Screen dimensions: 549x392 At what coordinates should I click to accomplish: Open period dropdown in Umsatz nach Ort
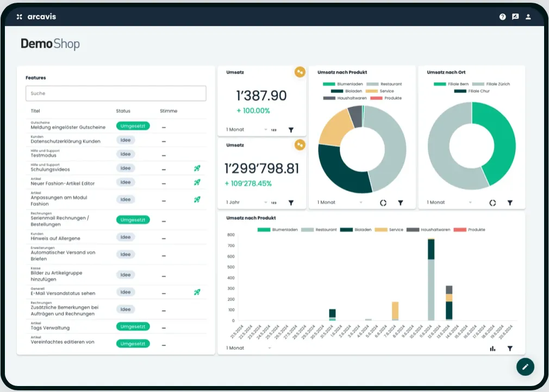click(449, 203)
